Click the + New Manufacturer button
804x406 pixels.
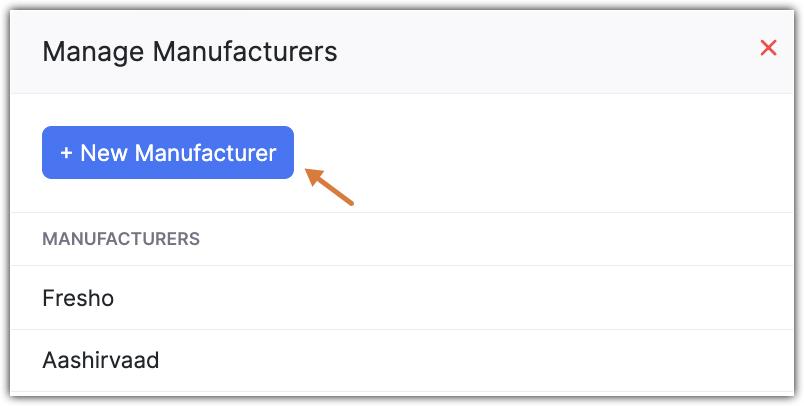[x=168, y=153]
